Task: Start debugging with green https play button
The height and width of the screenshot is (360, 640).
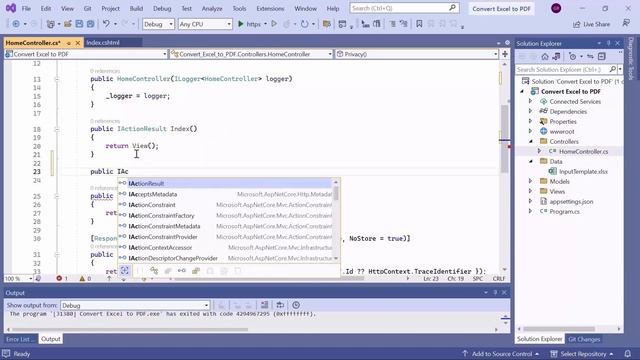Action: 249,24
